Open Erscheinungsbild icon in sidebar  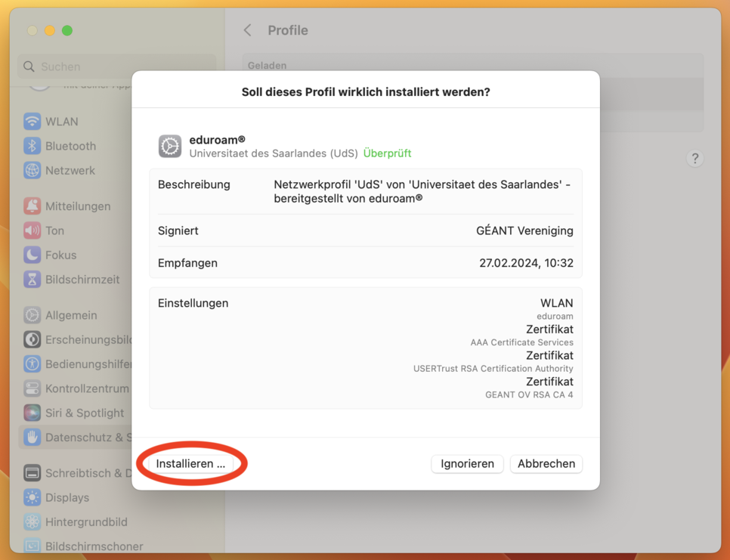(x=32, y=339)
